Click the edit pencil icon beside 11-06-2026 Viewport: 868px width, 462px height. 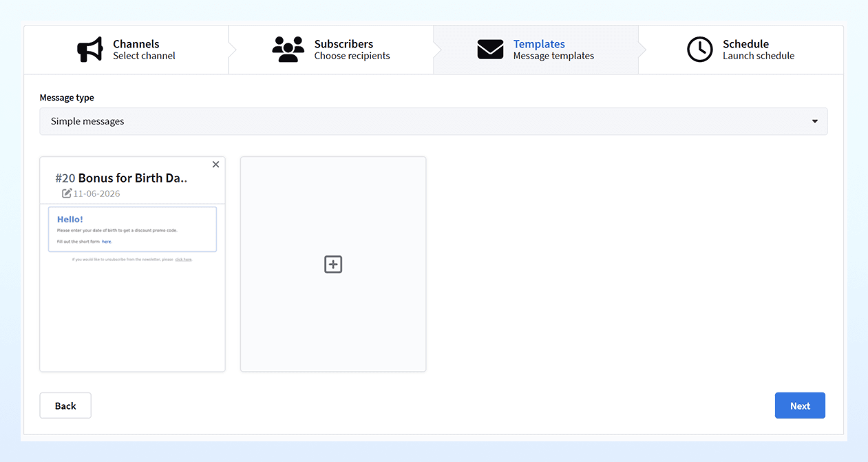coord(67,193)
